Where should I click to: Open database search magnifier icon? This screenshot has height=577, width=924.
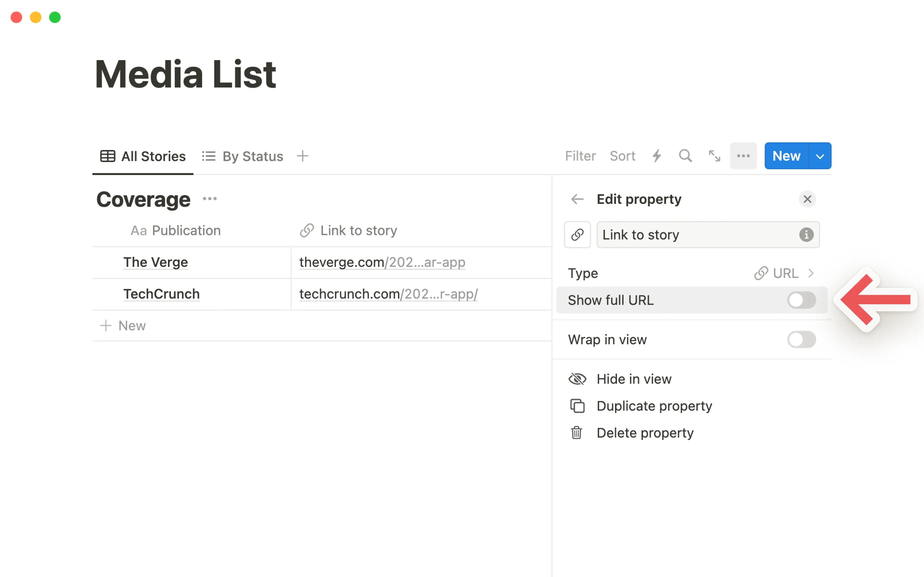[x=685, y=156]
